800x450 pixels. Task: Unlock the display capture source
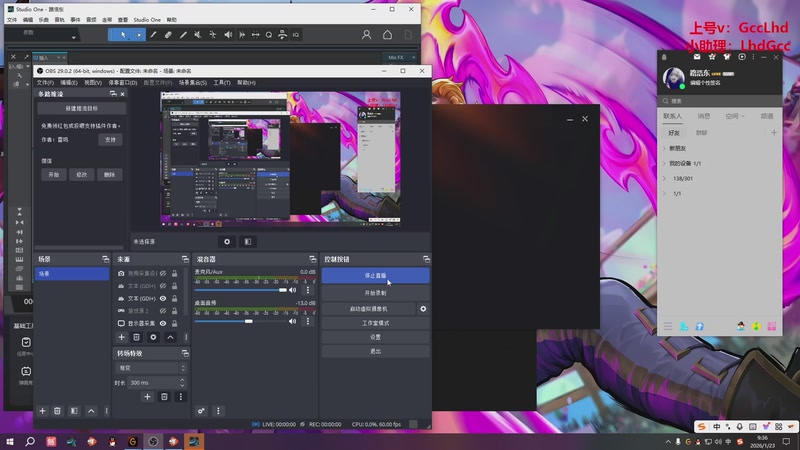(174, 323)
